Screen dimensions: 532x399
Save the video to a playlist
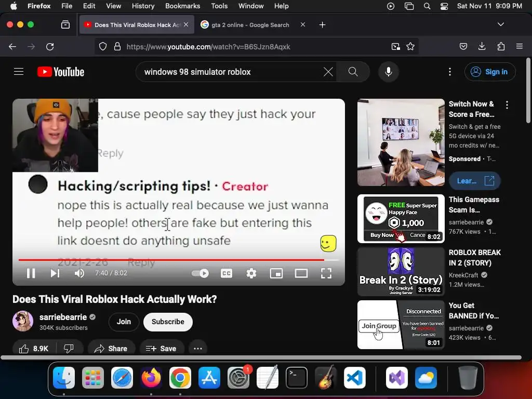(162, 349)
